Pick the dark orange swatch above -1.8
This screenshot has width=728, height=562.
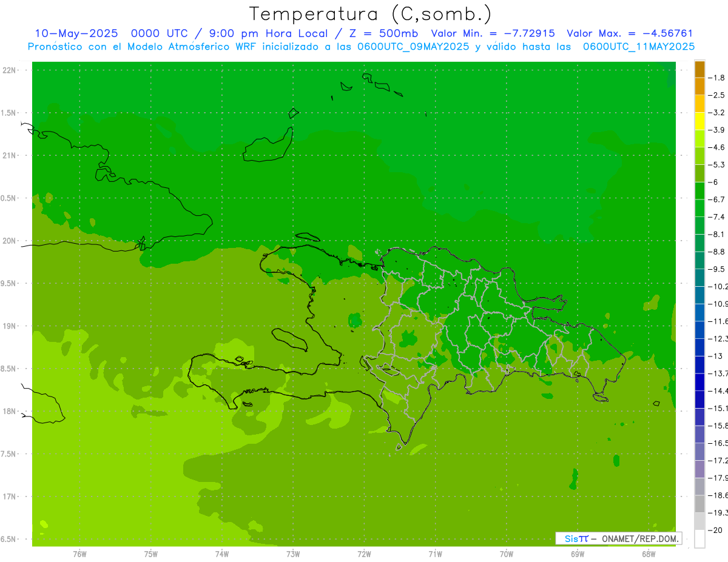pos(699,69)
